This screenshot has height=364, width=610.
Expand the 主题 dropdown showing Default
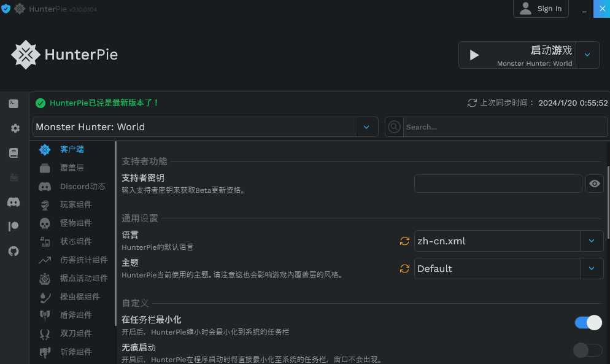click(x=591, y=268)
